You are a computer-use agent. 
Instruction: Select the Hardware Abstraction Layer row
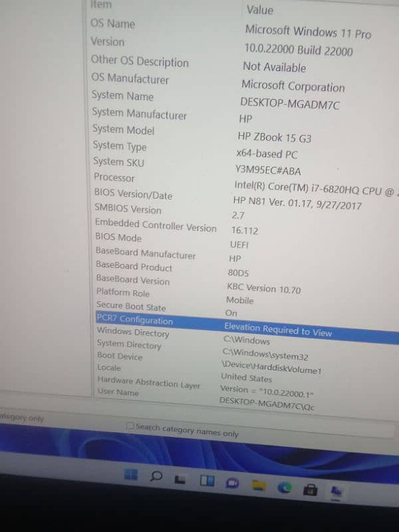point(148,384)
